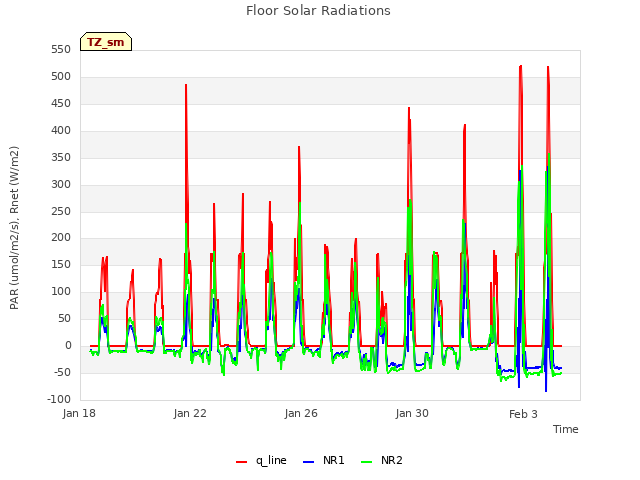Click the 50 y-axis tick label
The width and height of the screenshot is (640, 480).
[64, 318]
